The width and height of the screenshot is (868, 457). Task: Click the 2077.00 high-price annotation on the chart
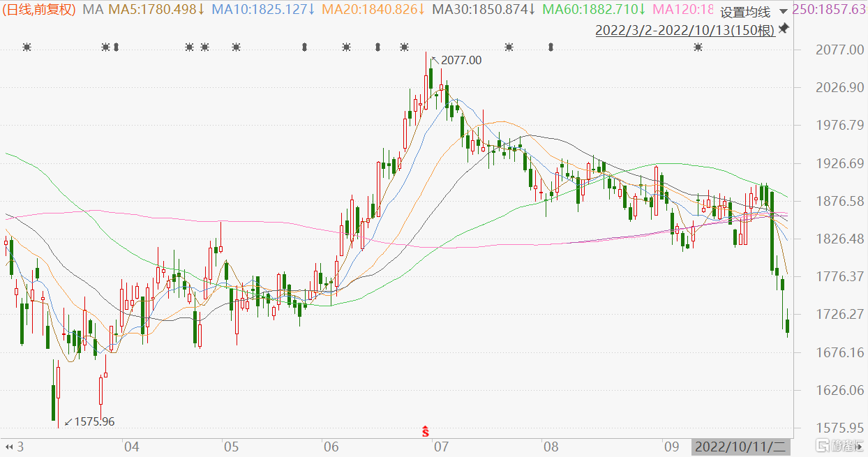click(x=461, y=61)
